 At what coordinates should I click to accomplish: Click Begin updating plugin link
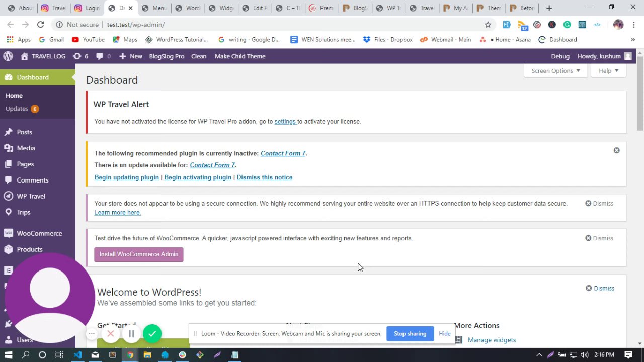coord(126,177)
